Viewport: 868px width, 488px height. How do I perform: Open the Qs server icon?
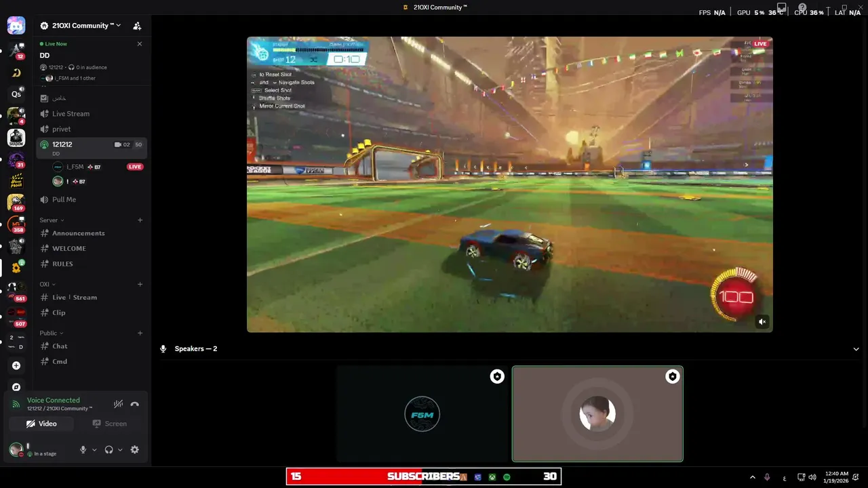click(16, 94)
